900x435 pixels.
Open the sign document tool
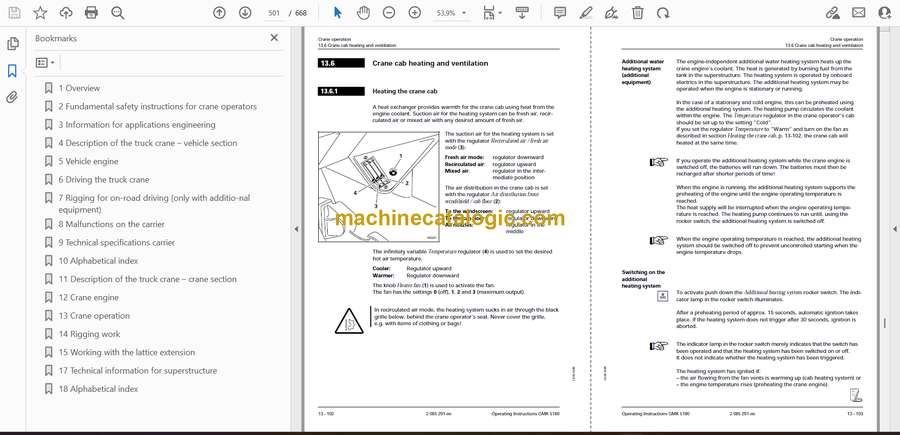[612, 13]
